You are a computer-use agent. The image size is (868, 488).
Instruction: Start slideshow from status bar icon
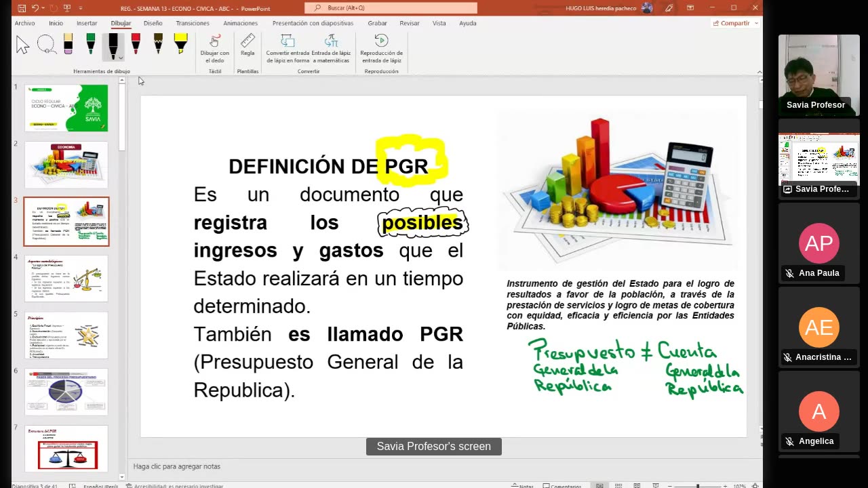pyautogui.click(x=655, y=485)
